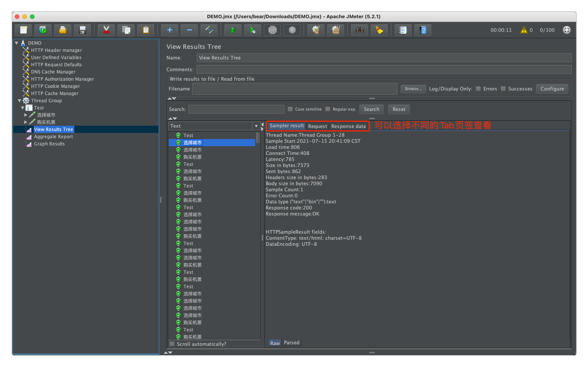Click the remote engine status icon
The height and width of the screenshot is (367, 588).
coord(566,30)
